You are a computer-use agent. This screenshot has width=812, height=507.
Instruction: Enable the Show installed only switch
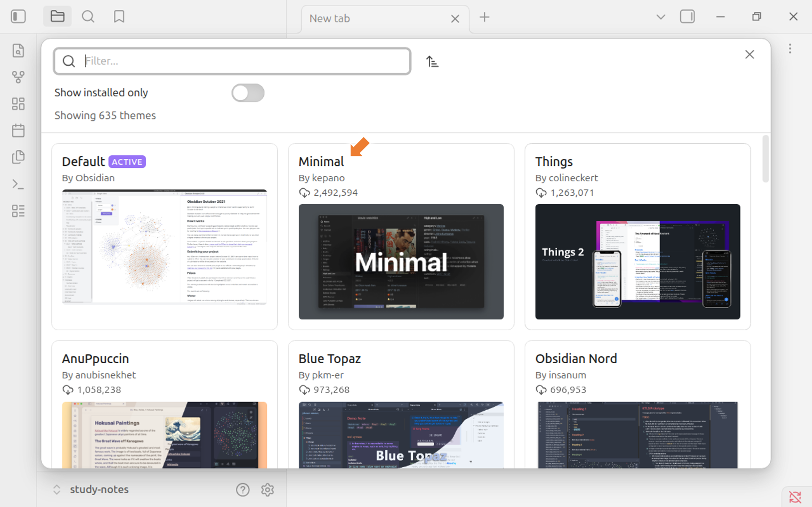pos(248,93)
